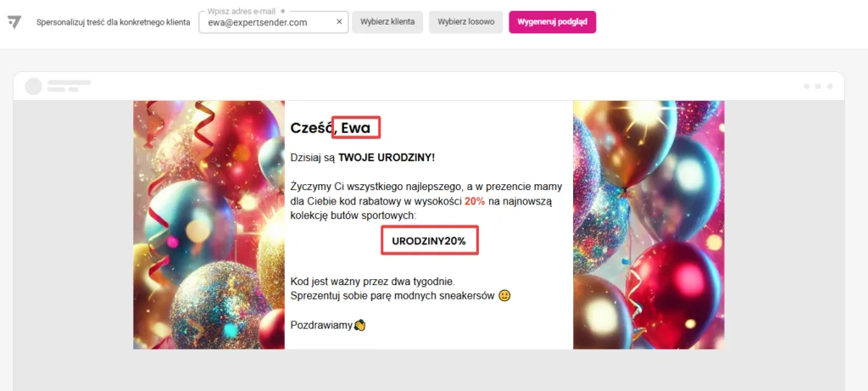
Task: Click the URODZINY20% discount code box
Action: tap(430, 240)
